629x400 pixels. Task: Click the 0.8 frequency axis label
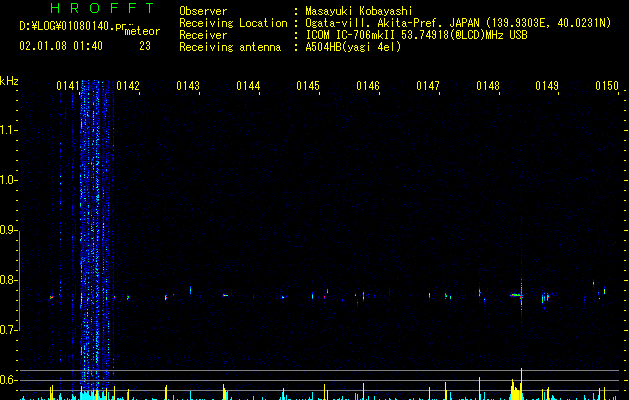9,280
